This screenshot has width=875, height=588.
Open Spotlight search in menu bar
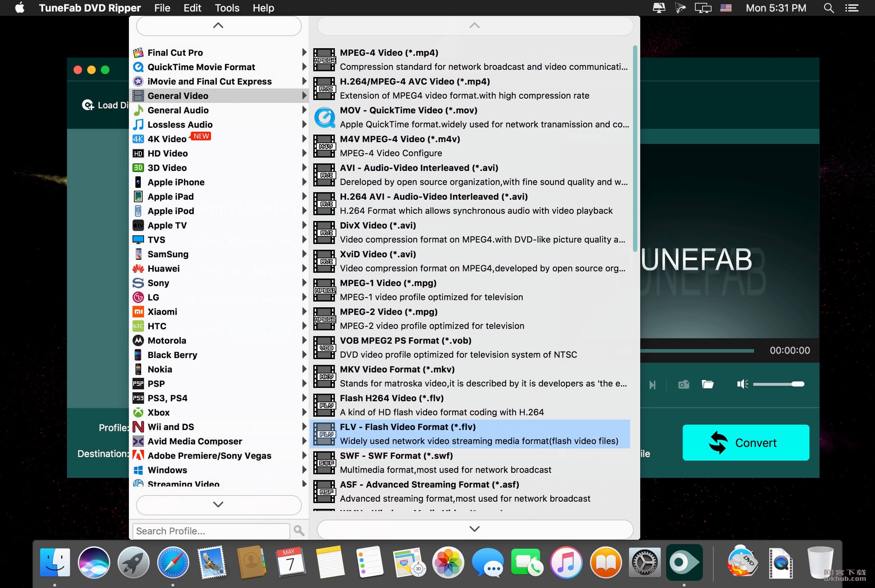click(x=829, y=8)
